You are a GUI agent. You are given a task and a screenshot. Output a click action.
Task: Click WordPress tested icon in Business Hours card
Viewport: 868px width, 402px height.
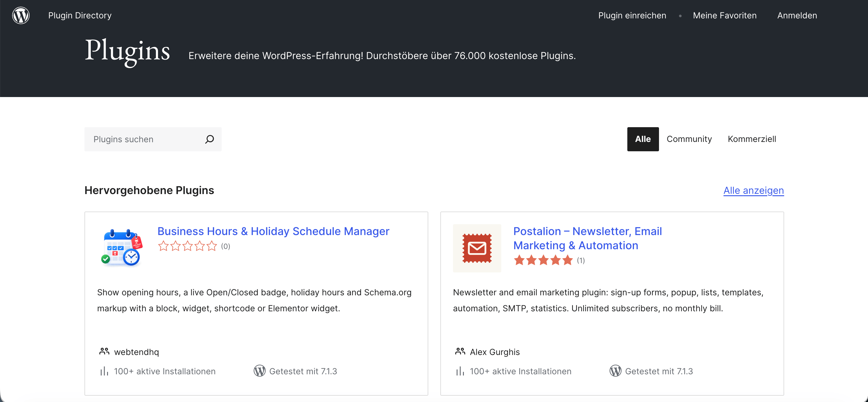[x=259, y=371]
